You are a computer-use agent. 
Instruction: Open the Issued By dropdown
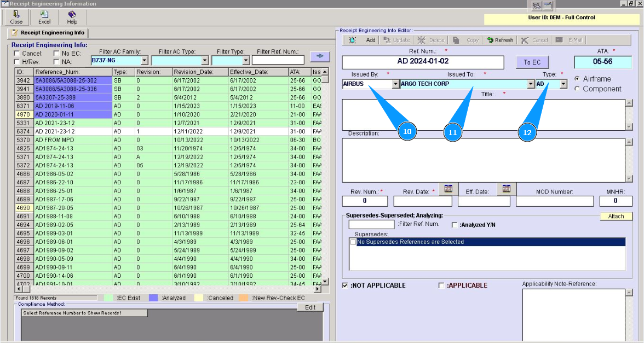(x=396, y=84)
